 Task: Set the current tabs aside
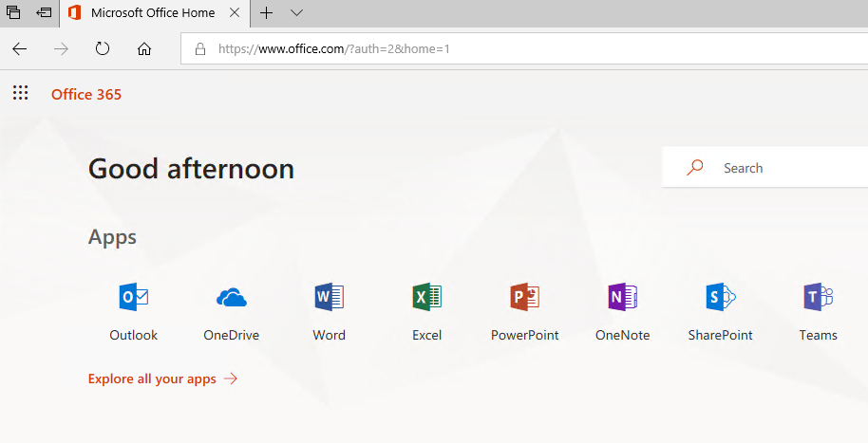44,13
